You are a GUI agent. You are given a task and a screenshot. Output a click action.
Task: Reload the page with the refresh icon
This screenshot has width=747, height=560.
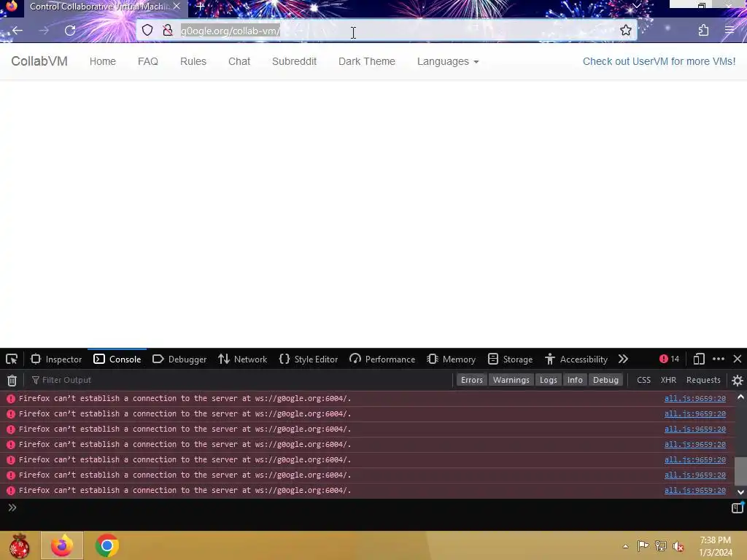click(x=70, y=31)
